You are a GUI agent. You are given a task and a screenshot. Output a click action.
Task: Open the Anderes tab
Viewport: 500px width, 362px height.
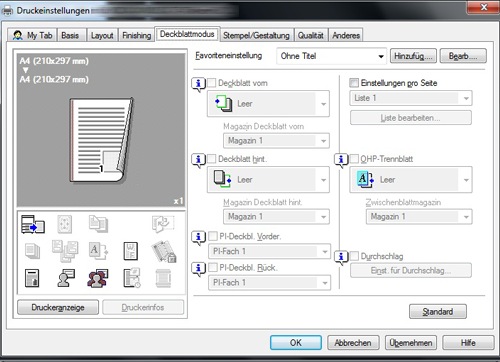click(346, 35)
